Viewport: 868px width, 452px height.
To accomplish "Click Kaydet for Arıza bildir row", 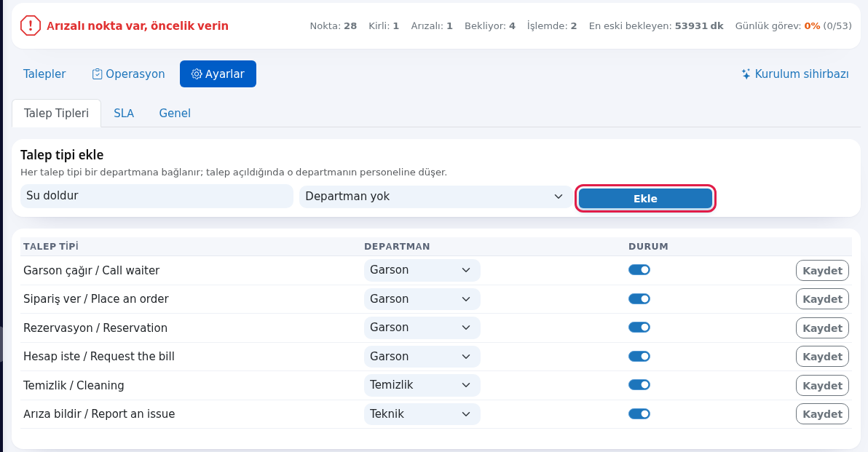I will pyautogui.click(x=822, y=414).
